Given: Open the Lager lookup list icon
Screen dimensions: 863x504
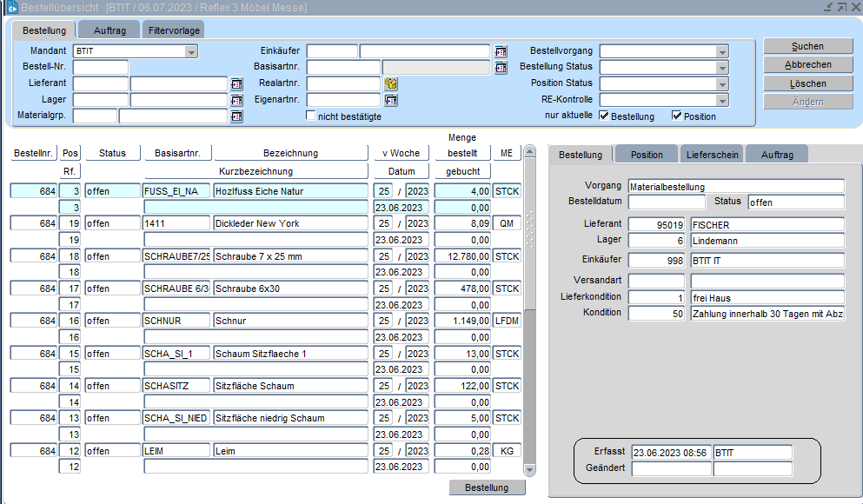Looking at the screenshot, I should pos(236,100).
